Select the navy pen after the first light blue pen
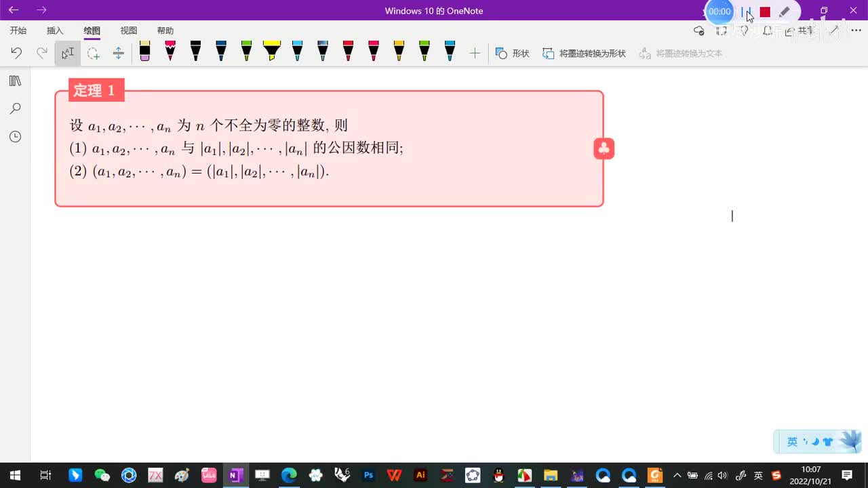Image resolution: width=868 pixels, height=488 pixels. pos(323,52)
